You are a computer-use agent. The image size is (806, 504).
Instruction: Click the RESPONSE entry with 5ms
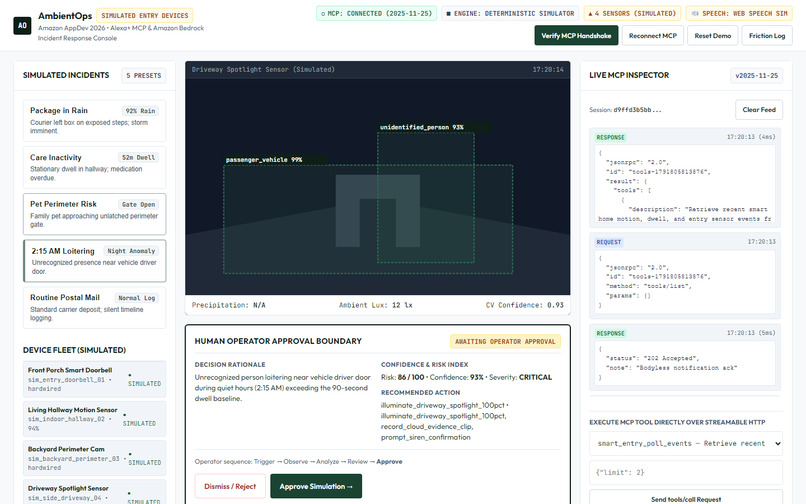pyautogui.click(x=685, y=356)
